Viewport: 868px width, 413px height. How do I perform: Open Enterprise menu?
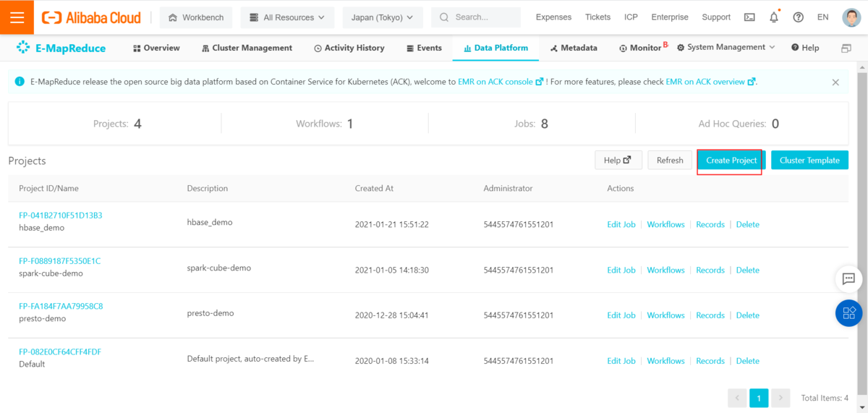click(670, 17)
